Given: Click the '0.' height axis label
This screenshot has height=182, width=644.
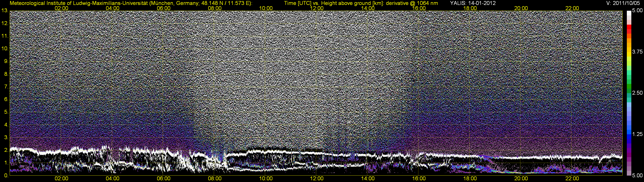Looking at the screenshot, I should (6, 176).
